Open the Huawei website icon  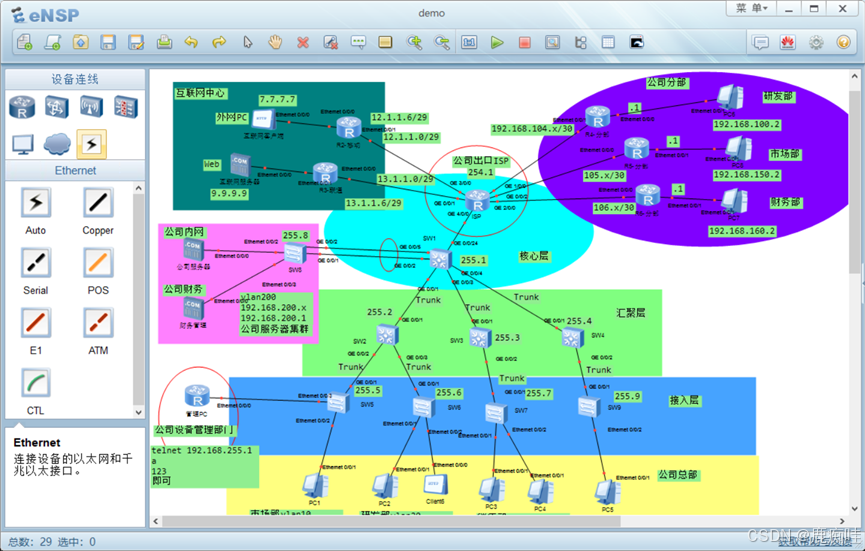788,43
